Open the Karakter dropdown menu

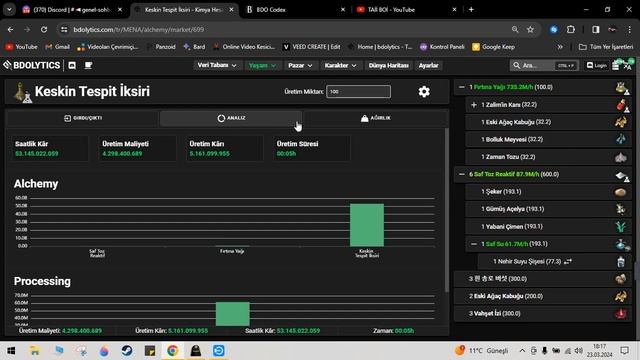click(x=340, y=65)
